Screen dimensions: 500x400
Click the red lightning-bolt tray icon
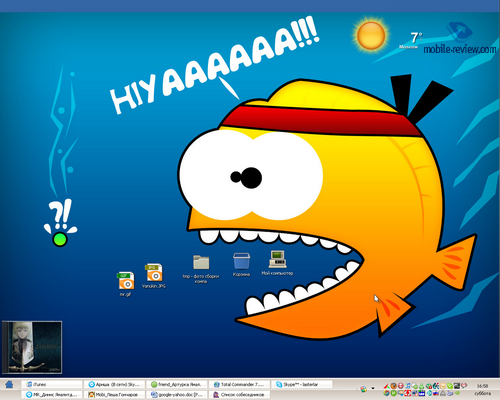408,393
